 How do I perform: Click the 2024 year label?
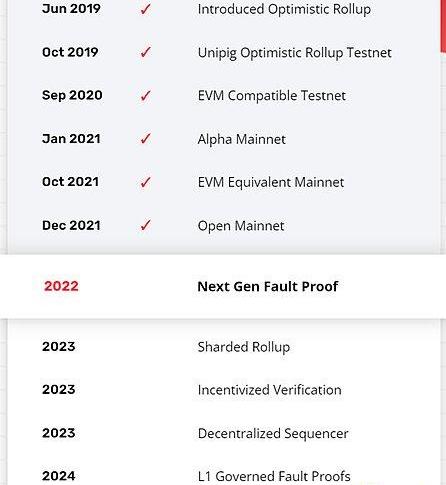[x=59, y=476]
